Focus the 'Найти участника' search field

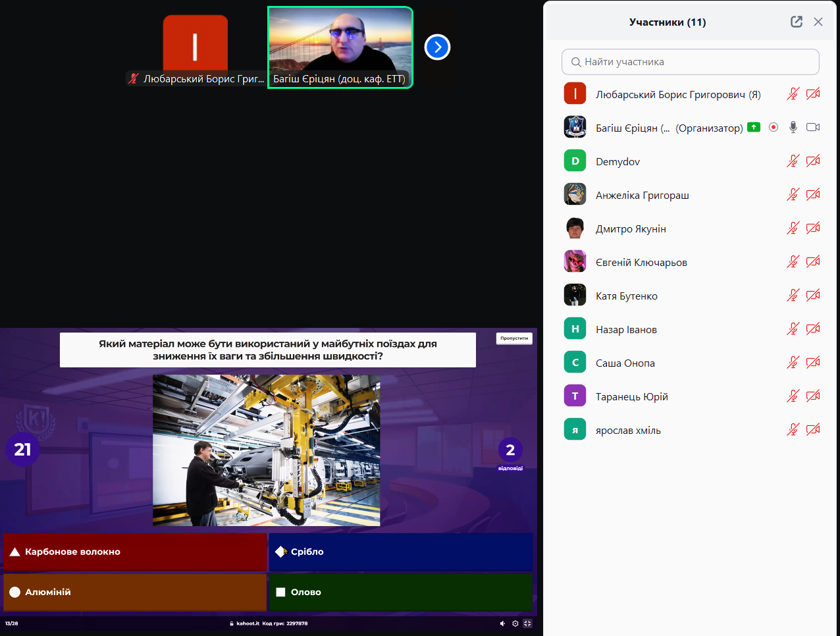click(x=691, y=62)
